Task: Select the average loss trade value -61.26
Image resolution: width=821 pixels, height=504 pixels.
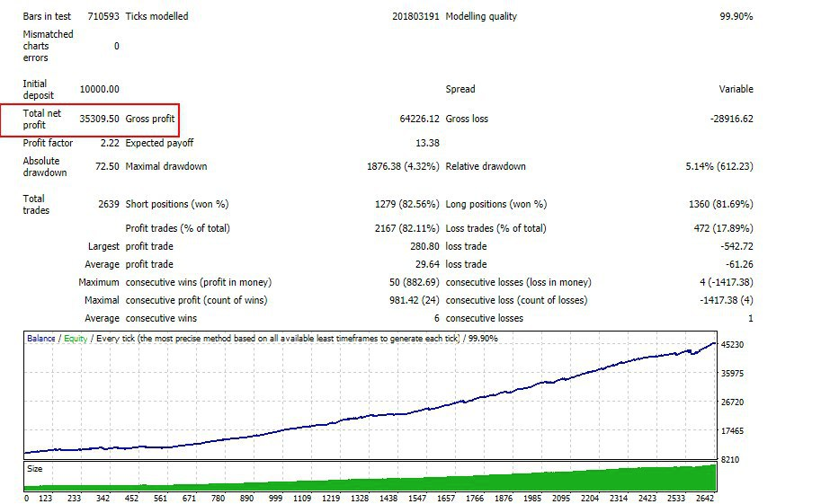Action: click(739, 264)
